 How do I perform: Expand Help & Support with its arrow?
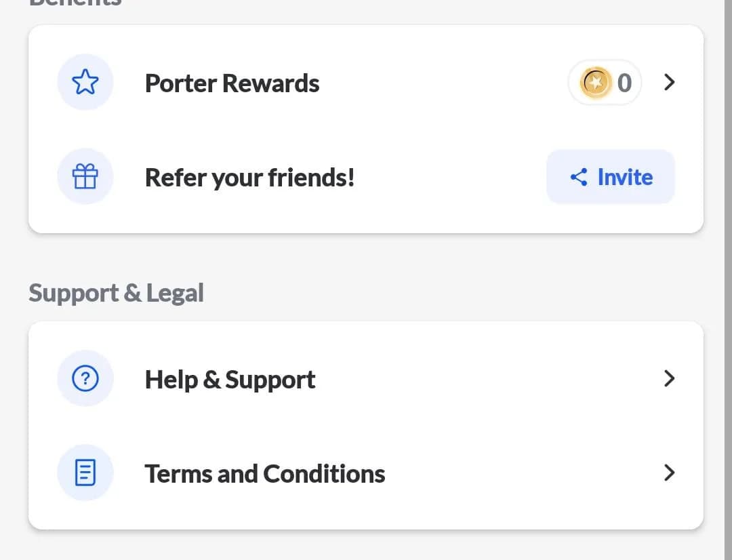669,378
